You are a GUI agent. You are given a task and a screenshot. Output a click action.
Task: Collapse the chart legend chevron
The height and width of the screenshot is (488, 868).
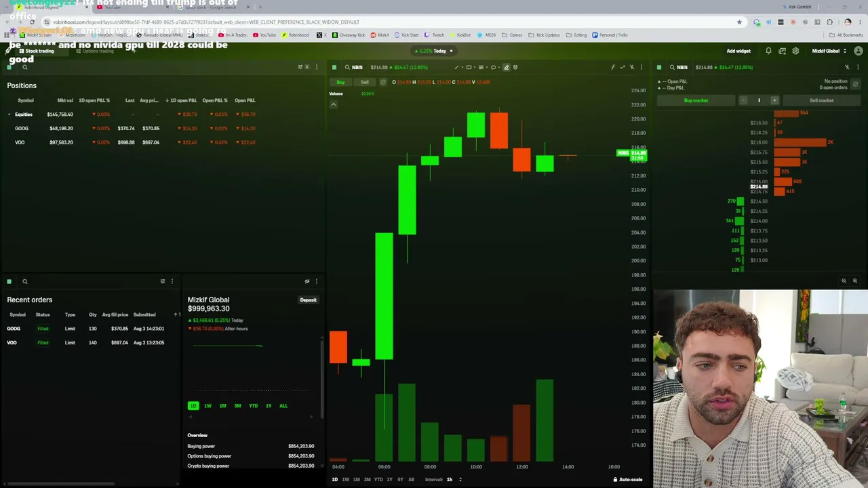pos(334,104)
